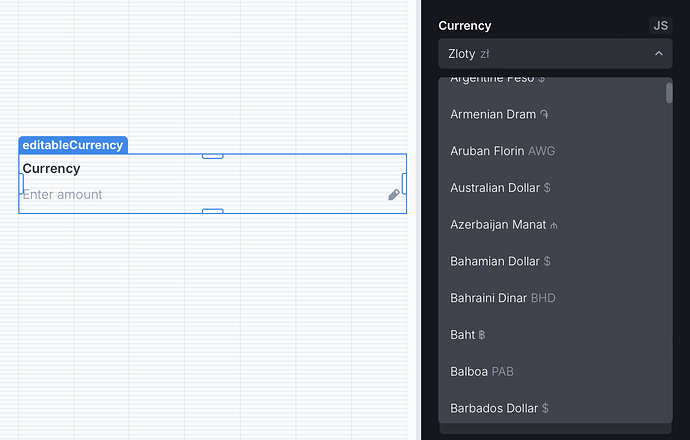The image size is (690, 440).
Task: Toggle the JS button beside Currency
Action: pyautogui.click(x=661, y=26)
